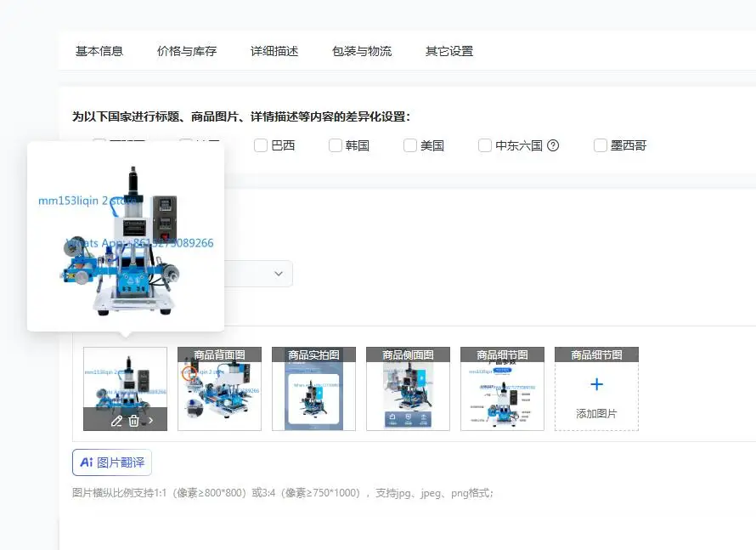Switch to 详细描述 tab
Screen dimensions: 756x550
[274, 51]
